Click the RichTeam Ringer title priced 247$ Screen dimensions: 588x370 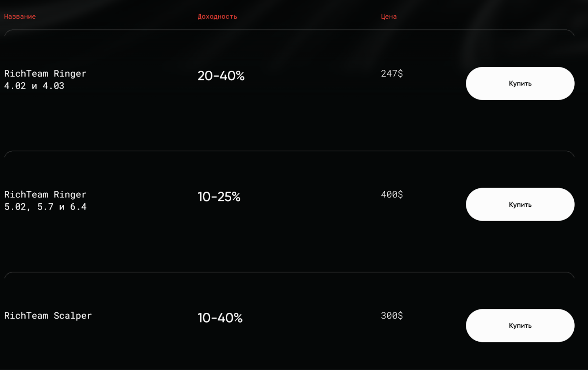[x=45, y=74]
